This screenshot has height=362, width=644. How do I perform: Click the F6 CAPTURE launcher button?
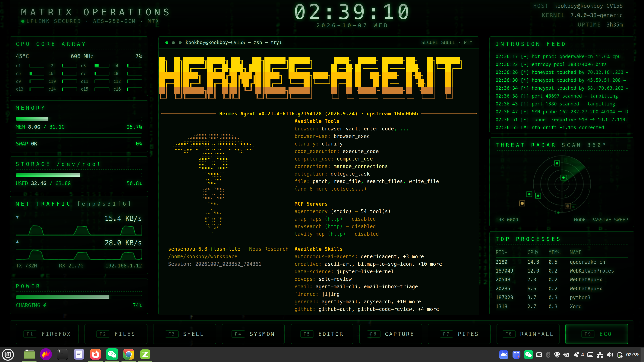click(390, 334)
